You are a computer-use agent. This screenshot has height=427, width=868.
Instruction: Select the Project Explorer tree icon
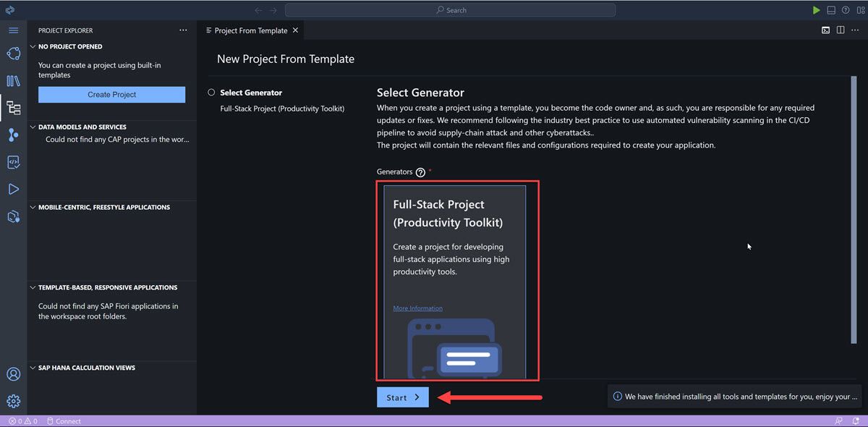click(x=13, y=108)
